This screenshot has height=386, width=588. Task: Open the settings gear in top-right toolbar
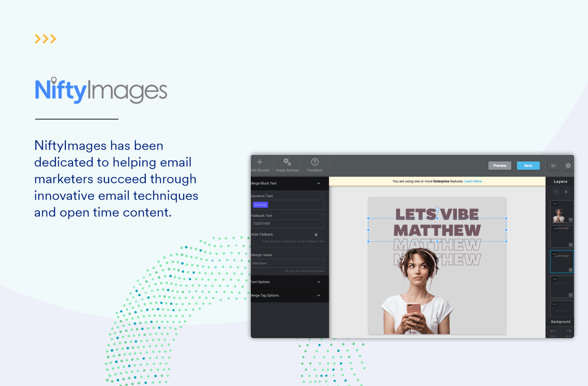pyautogui.click(x=568, y=166)
